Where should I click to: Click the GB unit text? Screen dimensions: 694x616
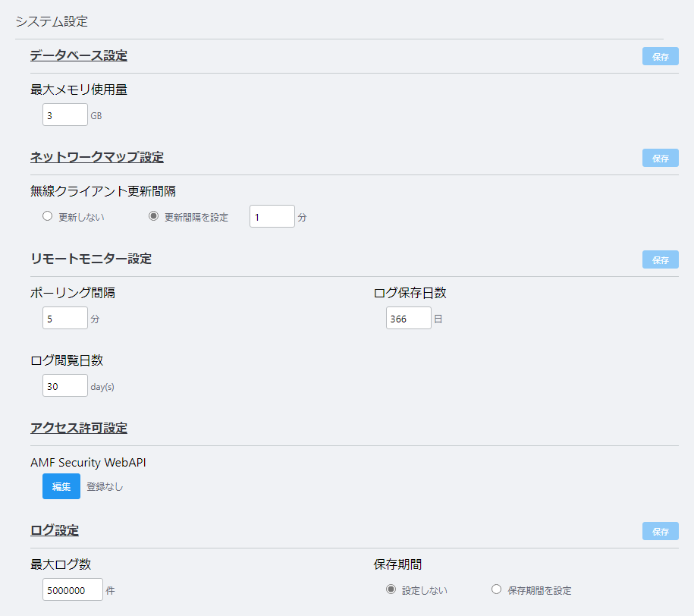click(96, 116)
